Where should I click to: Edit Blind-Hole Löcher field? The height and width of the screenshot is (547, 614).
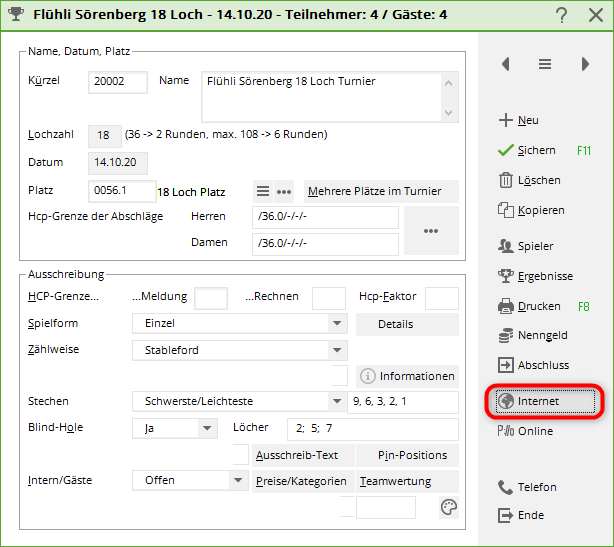tap(373, 429)
